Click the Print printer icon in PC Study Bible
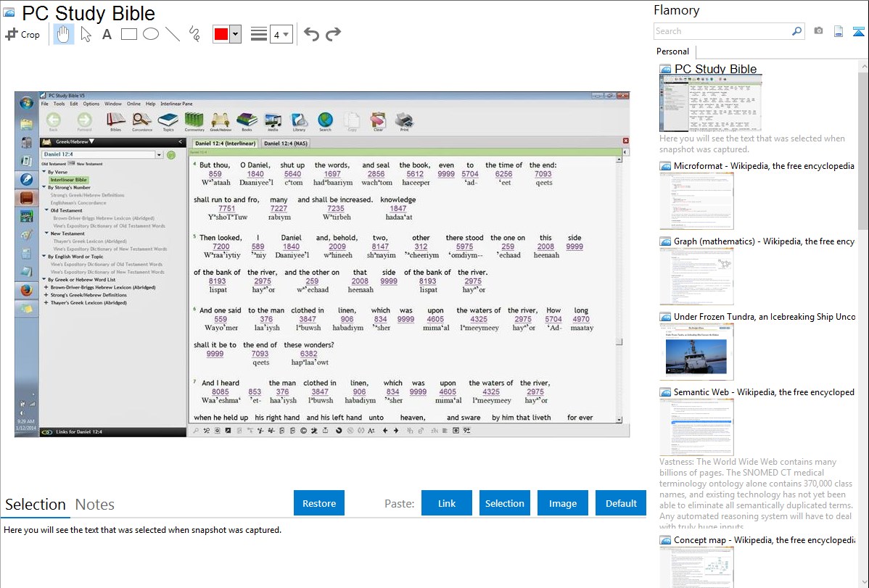The image size is (869, 588). (x=404, y=121)
